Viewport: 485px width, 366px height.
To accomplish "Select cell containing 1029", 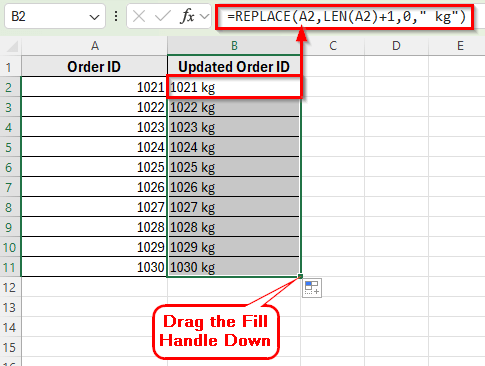I will point(94,247).
